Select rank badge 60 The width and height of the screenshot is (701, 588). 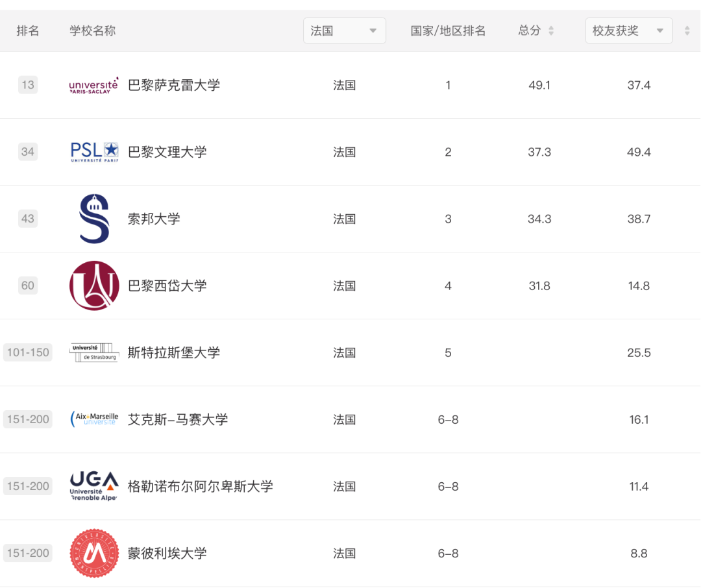point(28,286)
